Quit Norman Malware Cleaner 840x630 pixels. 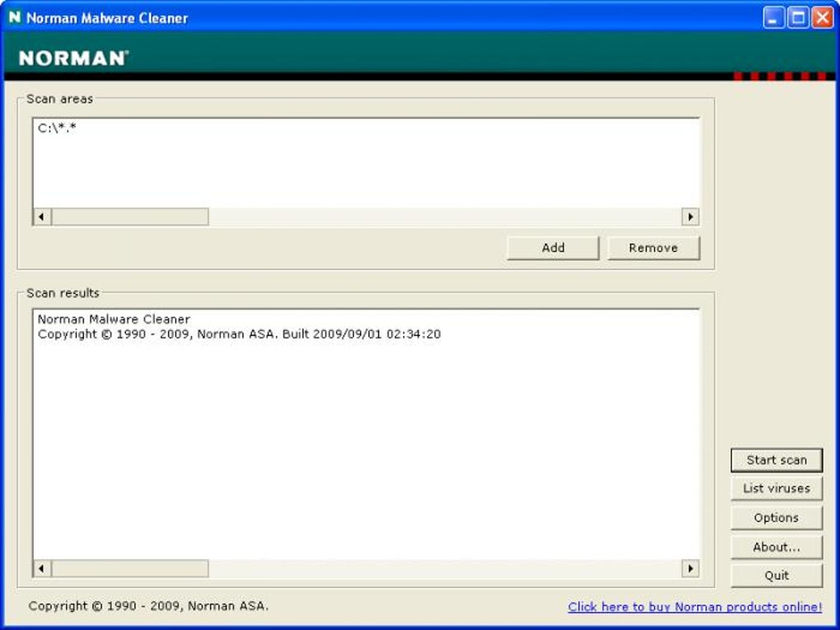[x=777, y=576]
